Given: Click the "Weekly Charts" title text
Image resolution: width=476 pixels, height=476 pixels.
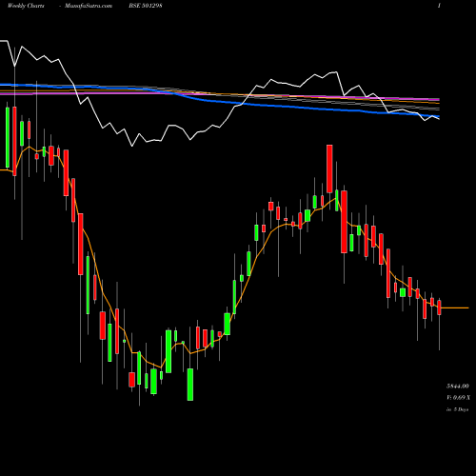Looking at the screenshot, I should 26,6.
